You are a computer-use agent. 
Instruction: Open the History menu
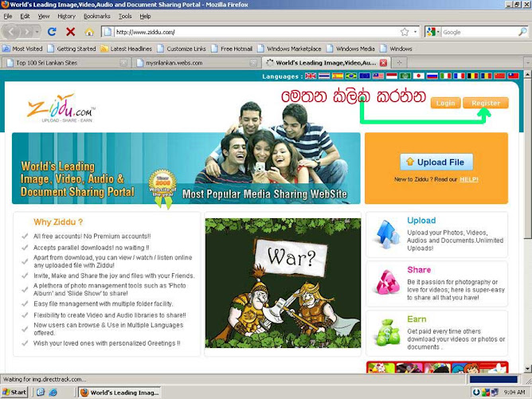click(67, 16)
